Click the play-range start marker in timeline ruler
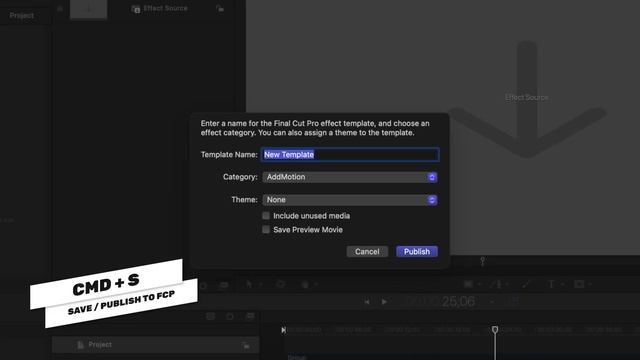Viewport: 640px width, 360px height. point(283,330)
